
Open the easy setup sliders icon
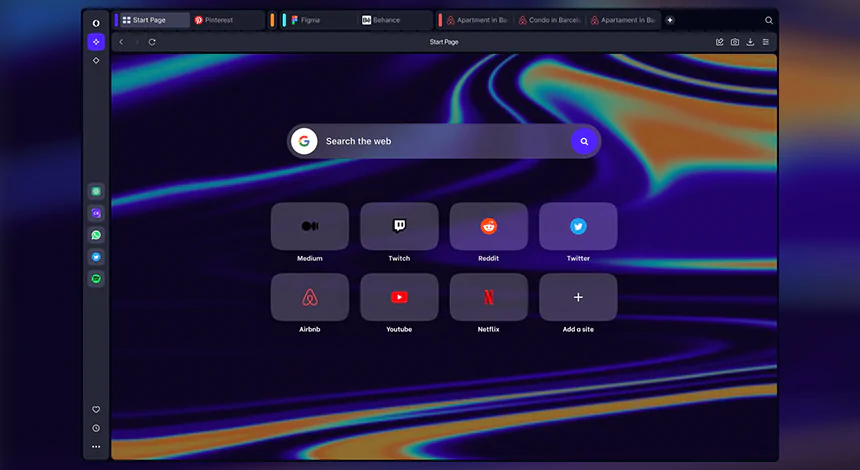(x=766, y=42)
